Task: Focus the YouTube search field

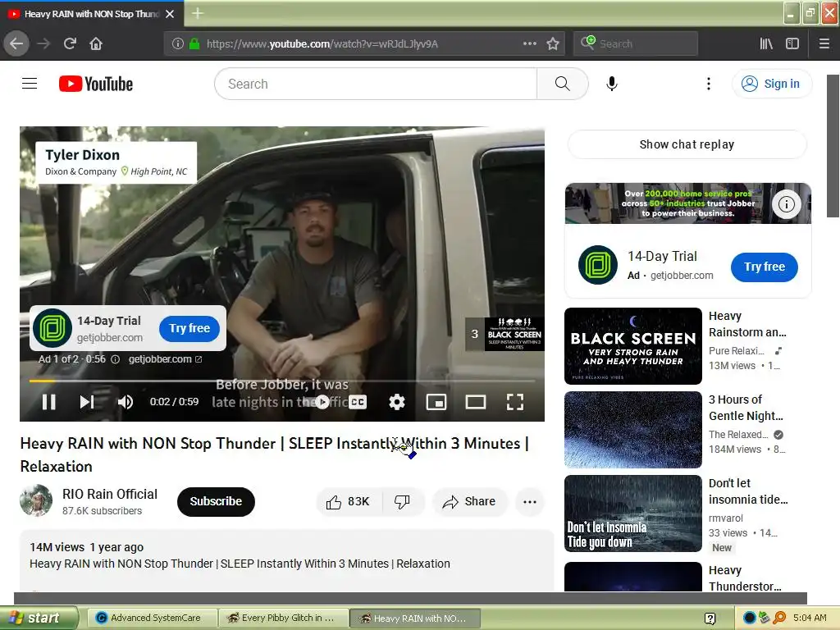Action: click(x=376, y=84)
